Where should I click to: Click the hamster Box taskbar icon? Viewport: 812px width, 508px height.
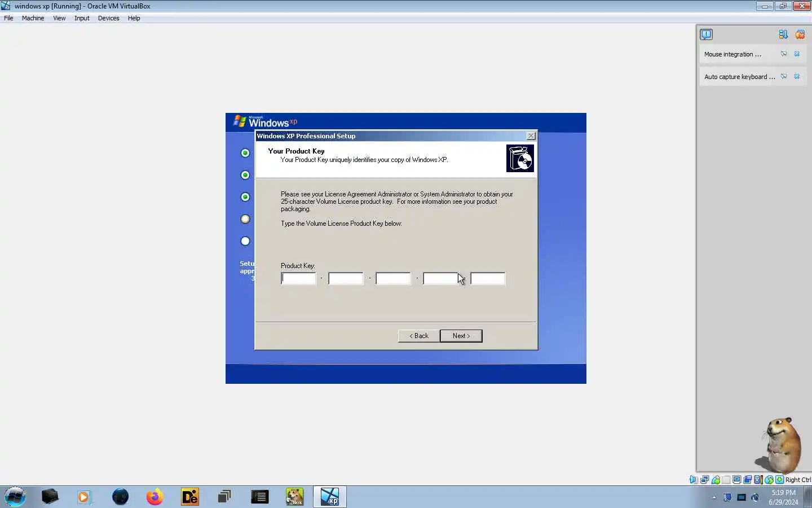294,497
